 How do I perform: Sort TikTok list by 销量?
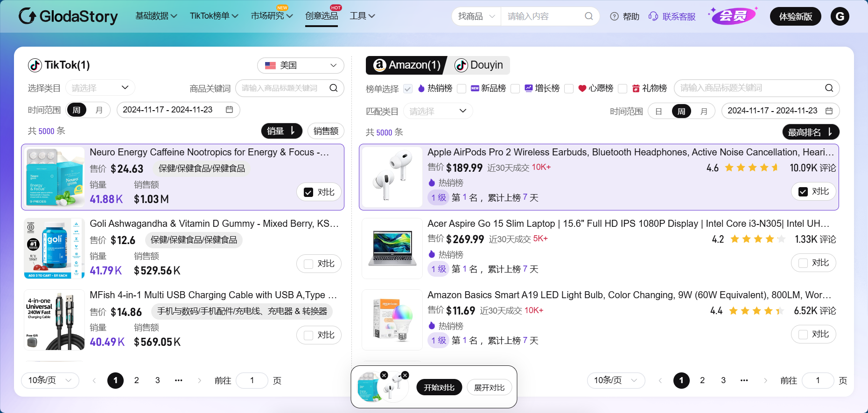click(x=282, y=131)
